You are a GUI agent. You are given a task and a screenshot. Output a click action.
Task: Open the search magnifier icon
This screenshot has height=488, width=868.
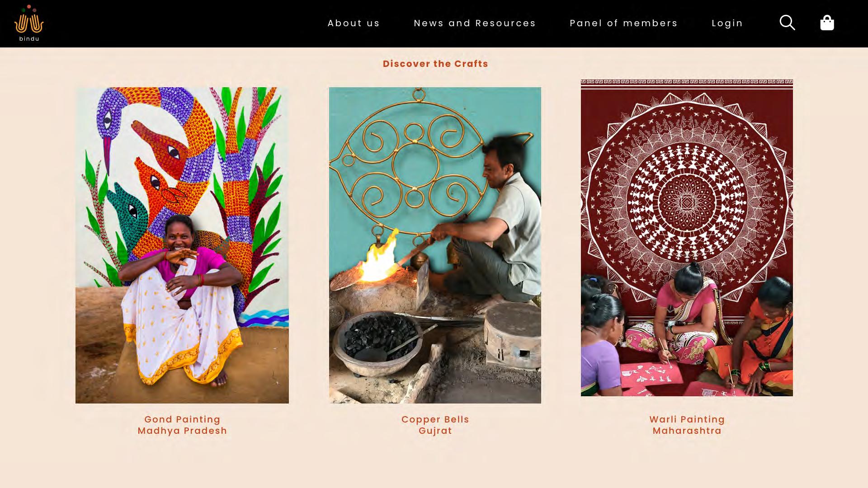[x=787, y=23]
